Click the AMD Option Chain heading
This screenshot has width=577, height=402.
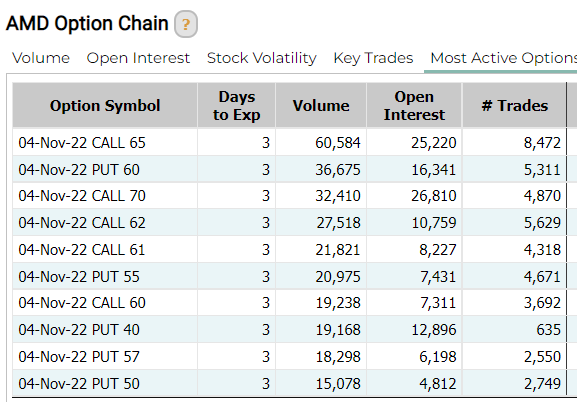click(87, 24)
